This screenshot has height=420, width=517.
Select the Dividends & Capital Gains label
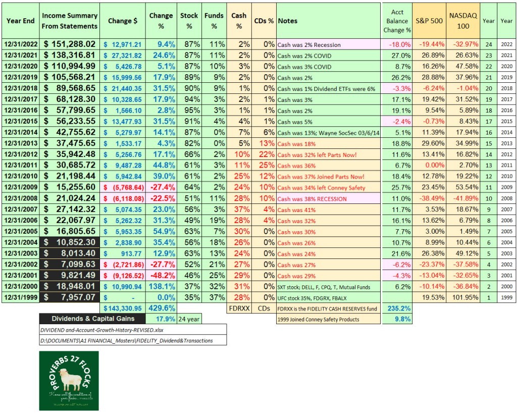[x=92, y=319]
